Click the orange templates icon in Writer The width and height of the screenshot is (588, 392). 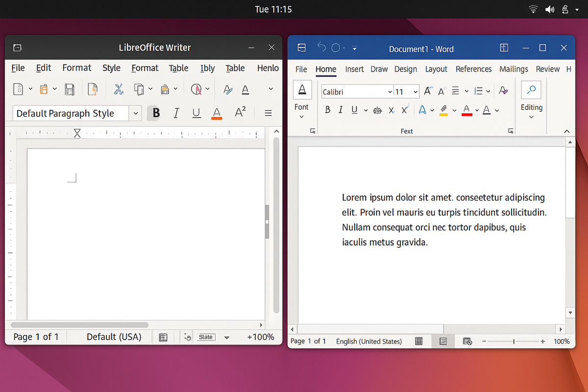44,89
